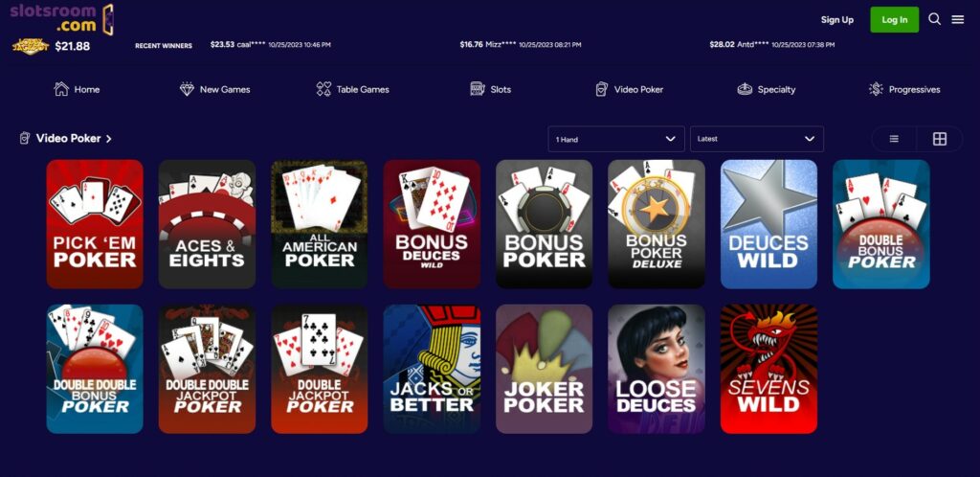Click the New Games diamond icon
This screenshot has height=477, width=980.
point(187,89)
